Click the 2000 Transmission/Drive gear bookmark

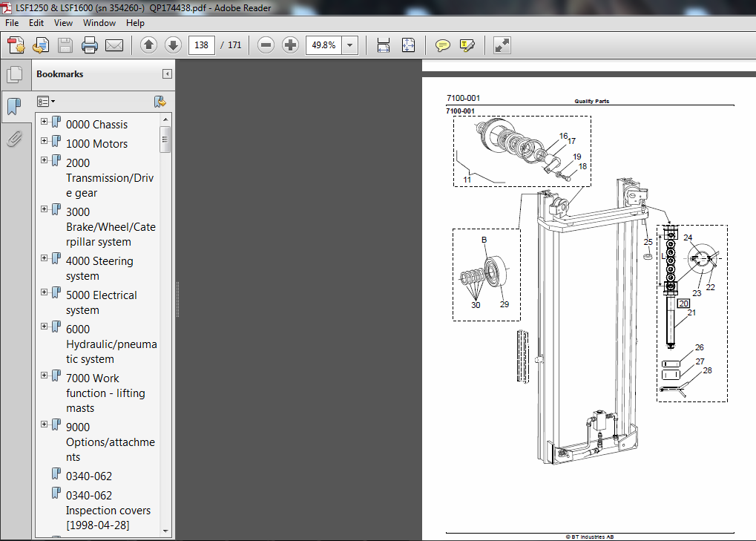[110, 177]
